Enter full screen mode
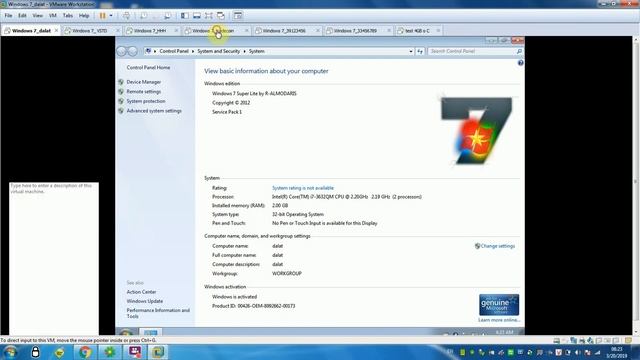The height and width of the screenshot is (360, 640). [x=209, y=16]
